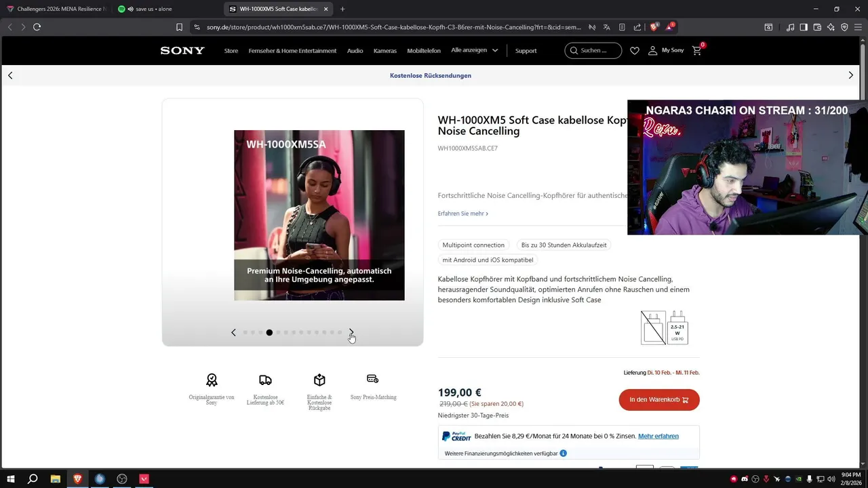Click the Kostenlose Rücksendungen banner text

[x=431, y=75]
